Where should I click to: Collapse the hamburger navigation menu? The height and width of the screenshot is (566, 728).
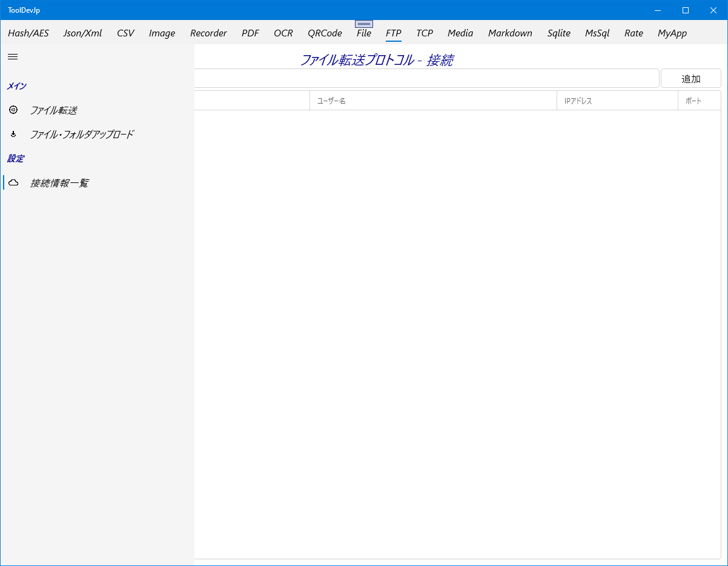click(13, 56)
